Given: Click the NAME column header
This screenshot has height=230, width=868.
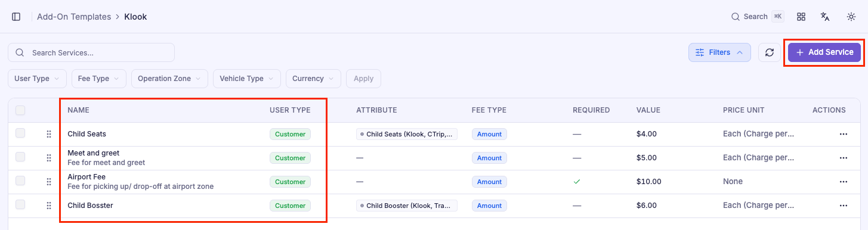Looking at the screenshot, I should click(78, 110).
